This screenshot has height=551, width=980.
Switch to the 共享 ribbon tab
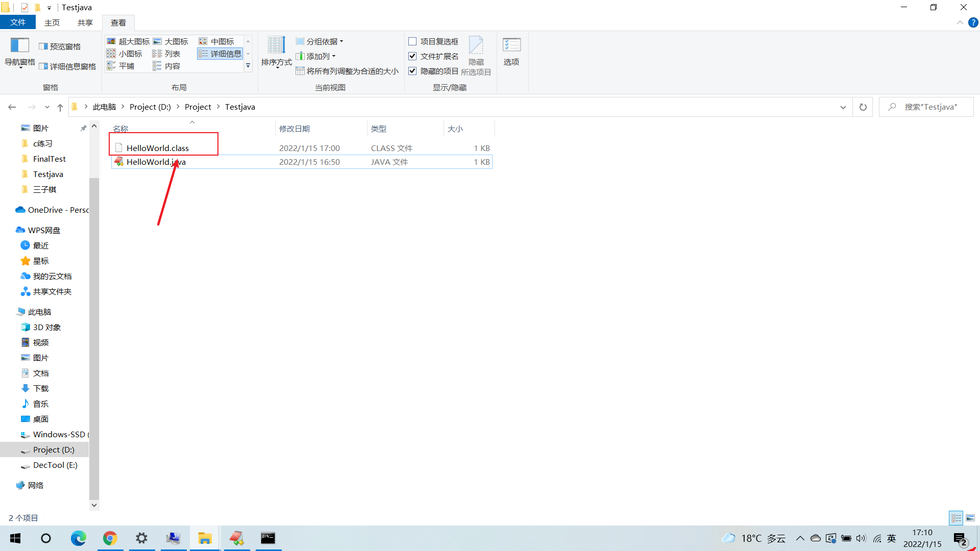coord(85,22)
